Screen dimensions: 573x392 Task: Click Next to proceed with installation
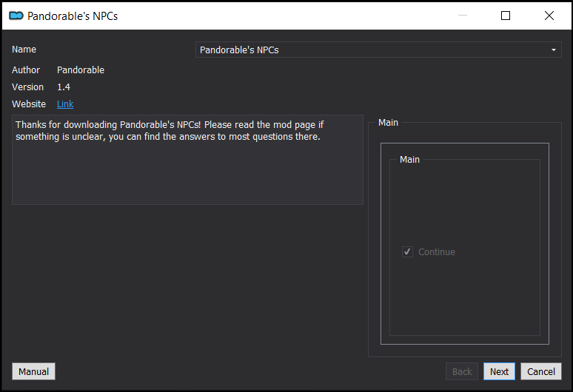pos(499,371)
